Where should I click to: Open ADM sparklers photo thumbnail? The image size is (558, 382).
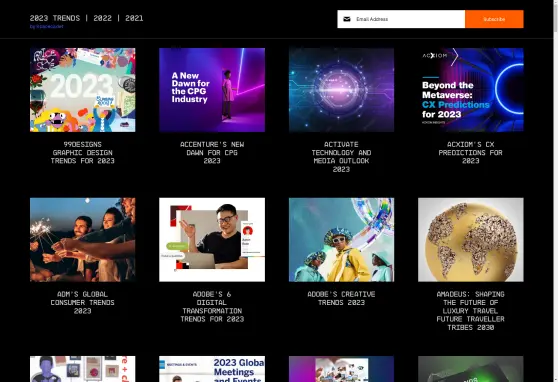click(83, 240)
